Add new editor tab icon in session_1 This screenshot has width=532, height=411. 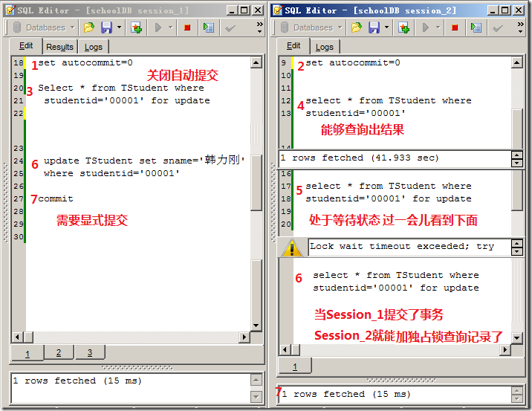[137, 27]
